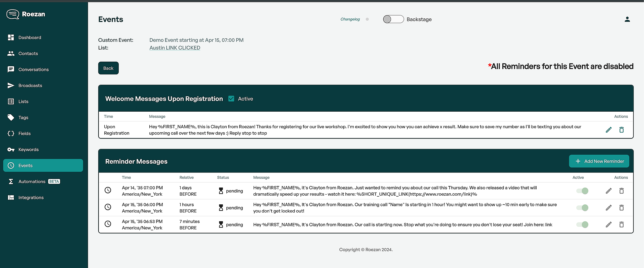Viewport: 644px width, 268px height.
Task: Click hourglass pending icon for 7 minutes reminder
Action: point(221,225)
